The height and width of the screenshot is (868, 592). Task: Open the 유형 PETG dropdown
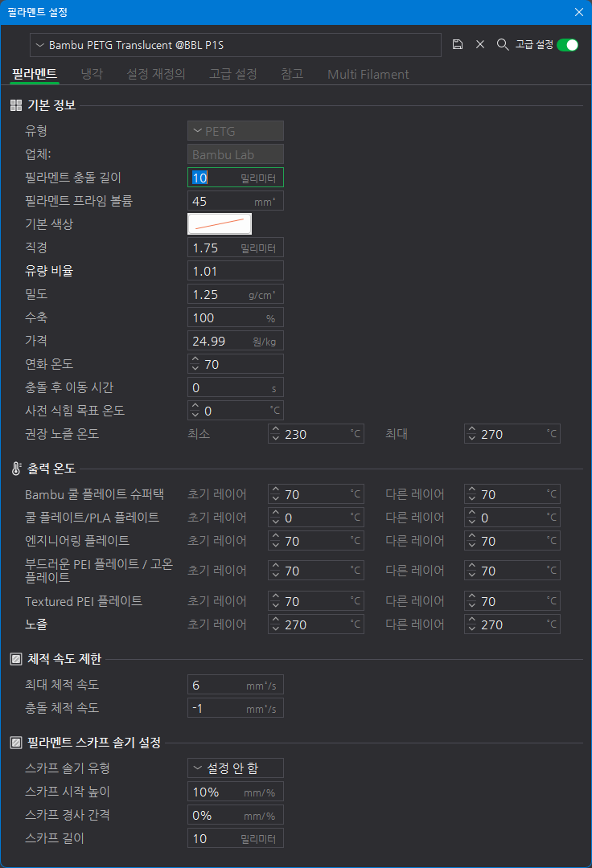coord(236,131)
